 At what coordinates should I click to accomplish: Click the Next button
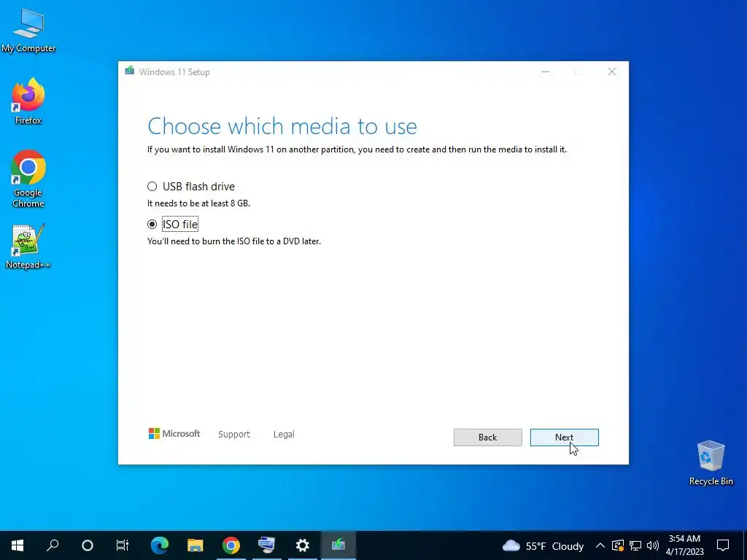click(x=564, y=437)
